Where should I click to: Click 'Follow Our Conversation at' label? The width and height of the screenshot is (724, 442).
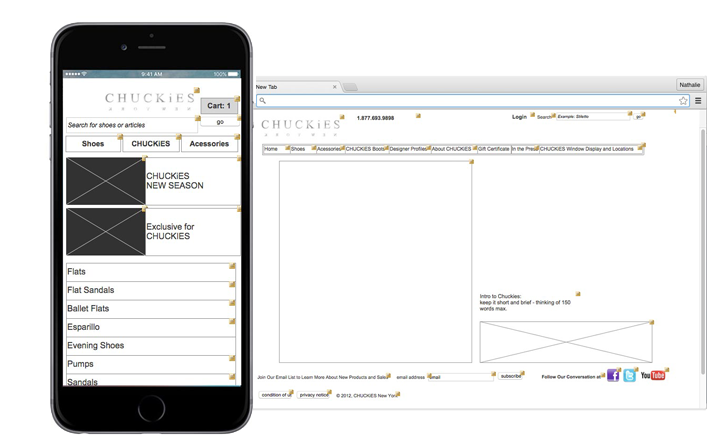coord(571,377)
